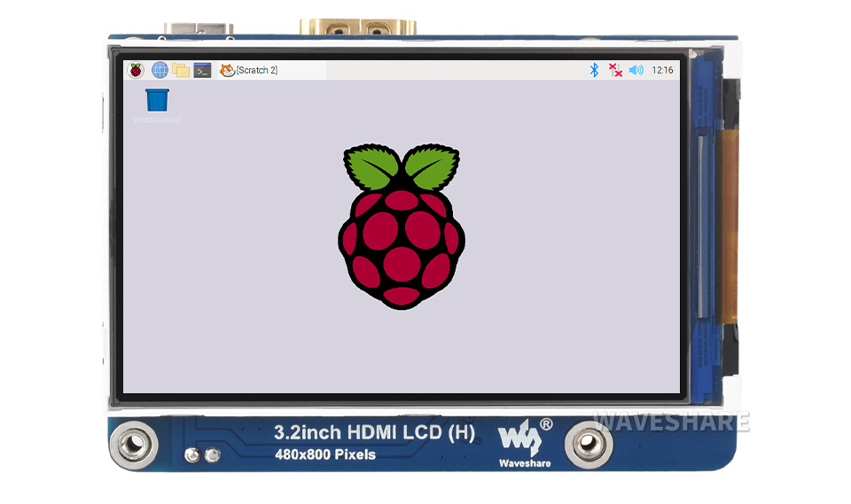Select the Wastebasket desktop icon
This screenshot has width=851, height=504.
click(x=157, y=98)
